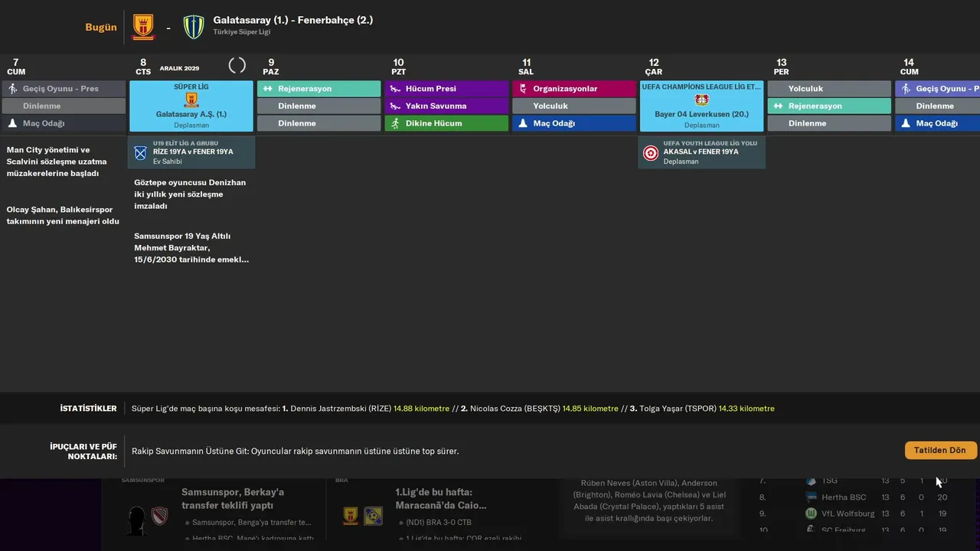
Task: Click the Galatasaray badge in Süper Lig card
Action: [191, 100]
